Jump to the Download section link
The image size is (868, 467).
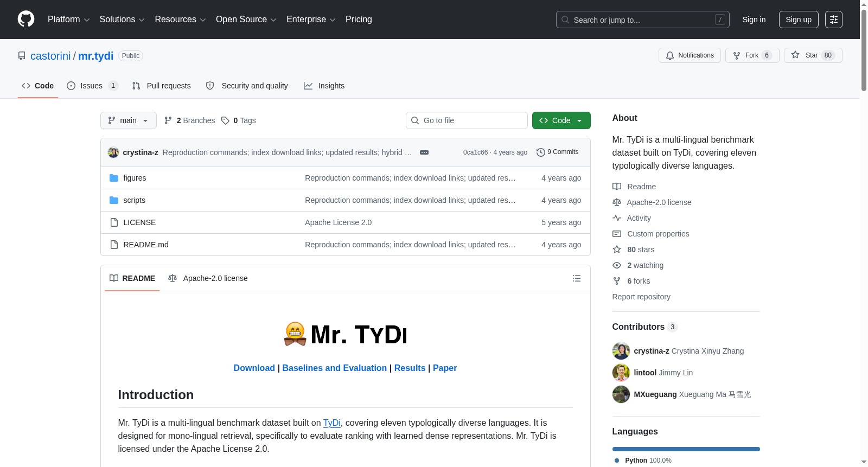pyautogui.click(x=254, y=368)
